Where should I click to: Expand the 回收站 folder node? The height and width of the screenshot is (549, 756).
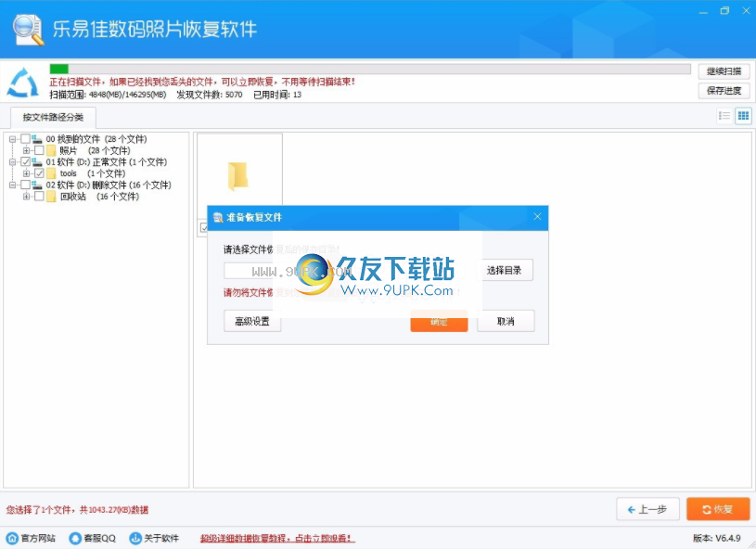tap(26, 197)
